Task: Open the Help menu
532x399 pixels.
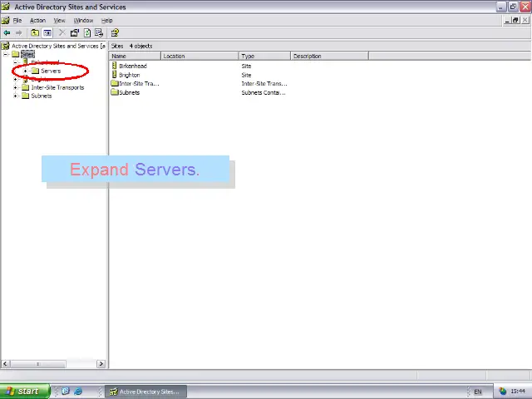Action: click(107, 20)
